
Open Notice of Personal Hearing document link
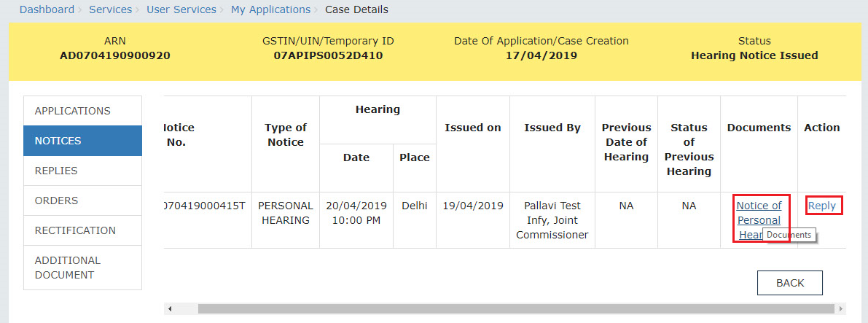(759, 220)
